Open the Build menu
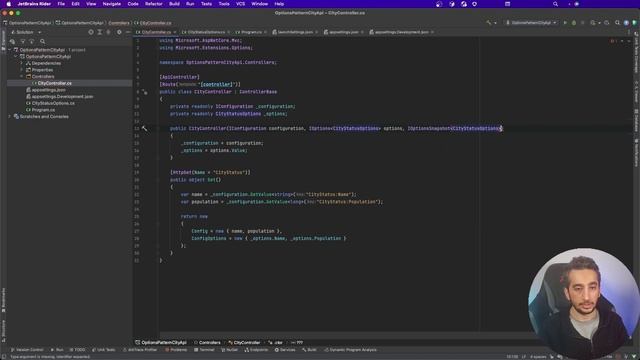640x360 pixels. click(174, 4)
